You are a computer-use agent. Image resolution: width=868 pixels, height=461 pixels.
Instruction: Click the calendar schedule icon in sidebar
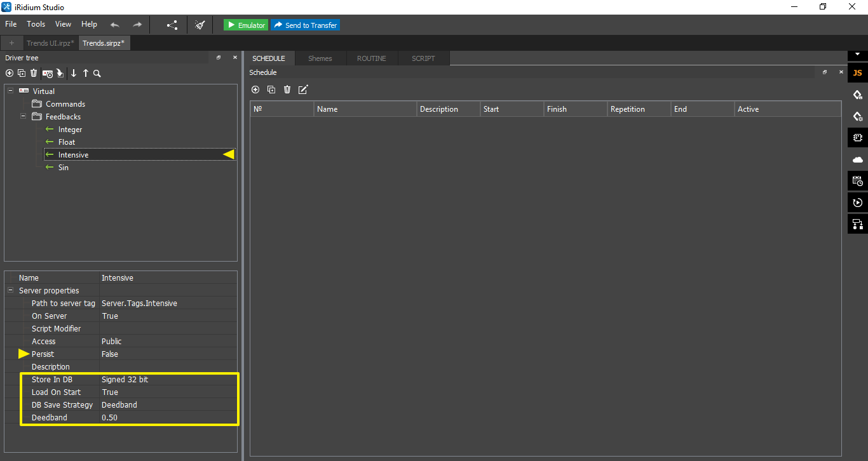(x=857, y=181)
